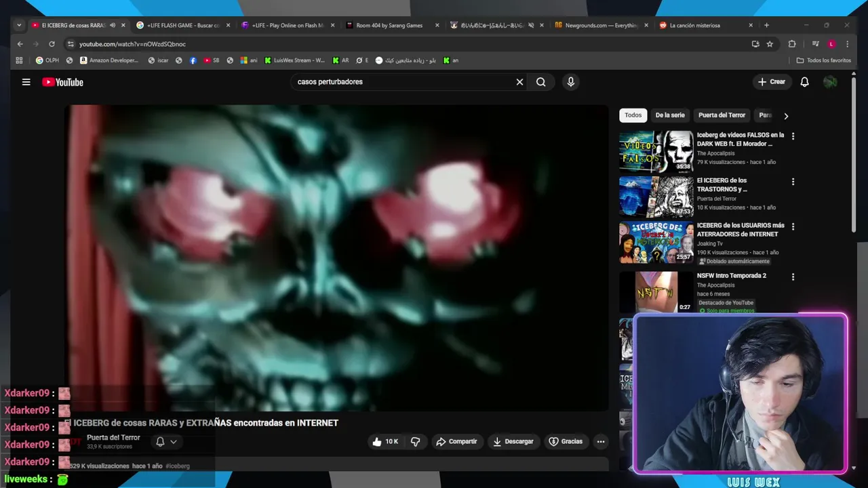868x488 pixels.
Task: Close the Newgrounds.com tab
Action: pos(646,25)
